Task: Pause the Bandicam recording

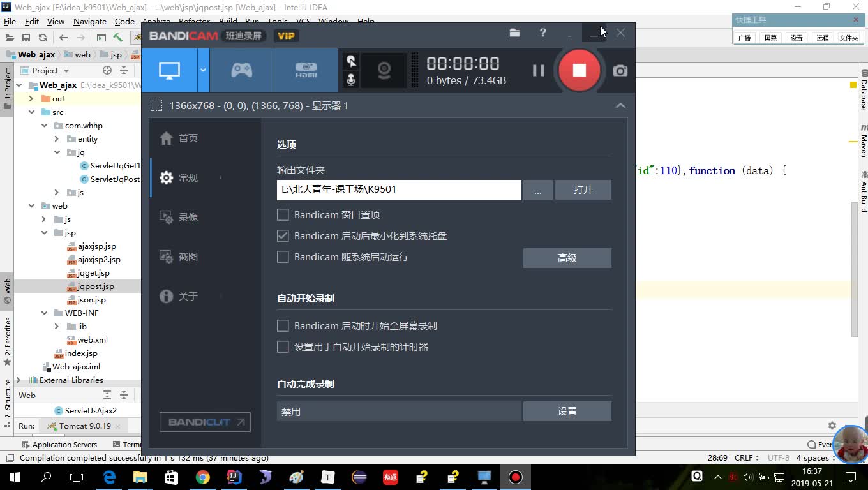Action: 539,70
